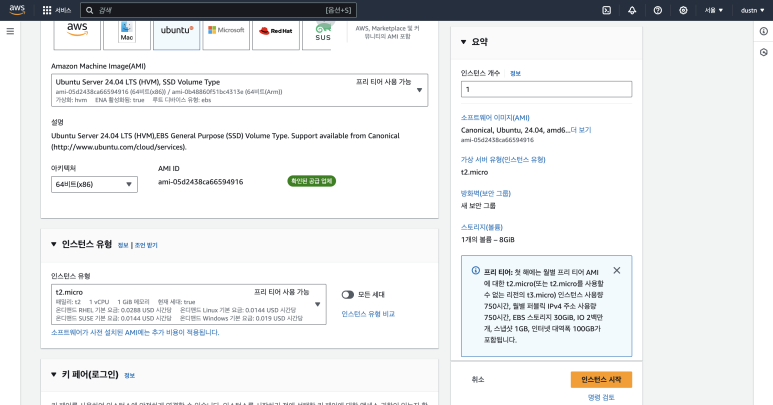This screenshot has width=773, height=405.
Task: Open the info panel icon on right edge
Action: [x=764, y=32]
